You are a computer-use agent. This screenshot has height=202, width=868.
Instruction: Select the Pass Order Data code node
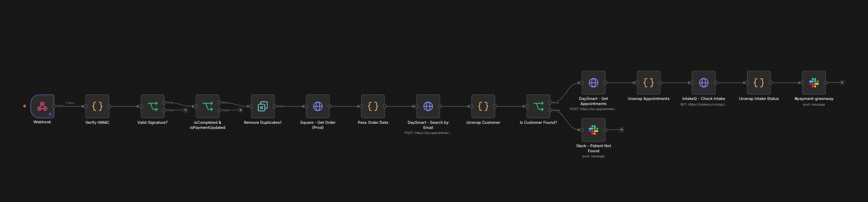(x=373, y=106)
